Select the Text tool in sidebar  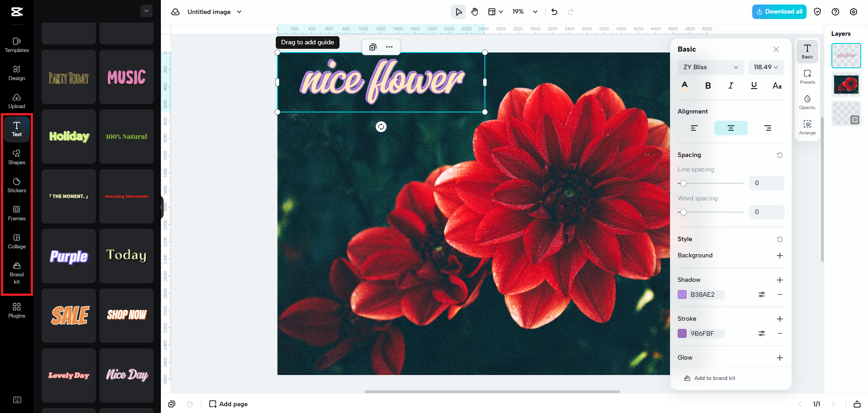tap(17, 129)
